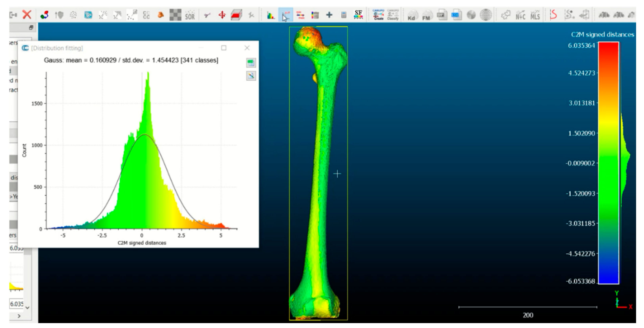The image size is (644, 328).
Task: Click the Translate/Rotate red arrows icon
Action: (x=222, y=15)
